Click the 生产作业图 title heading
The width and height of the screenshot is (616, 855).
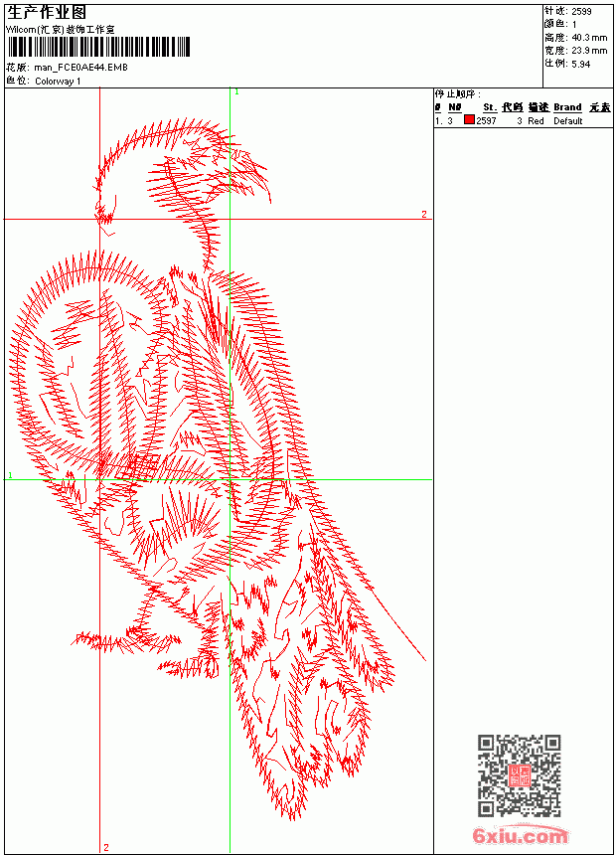(47, 12)
